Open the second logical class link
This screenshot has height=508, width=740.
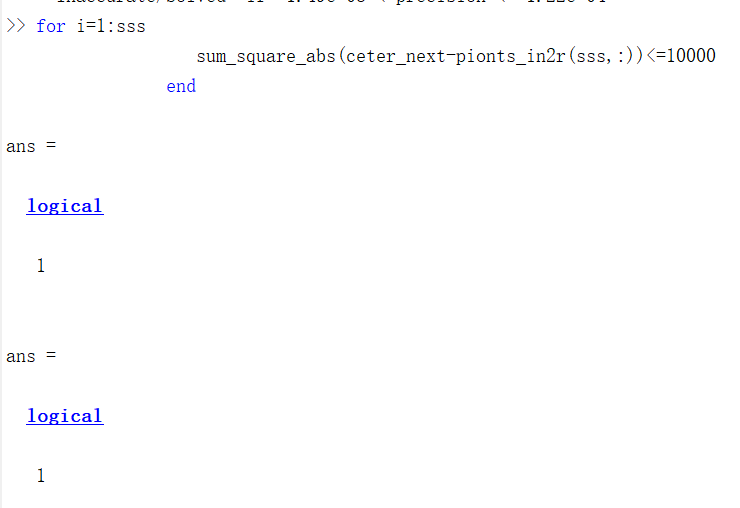coord(65,416)
